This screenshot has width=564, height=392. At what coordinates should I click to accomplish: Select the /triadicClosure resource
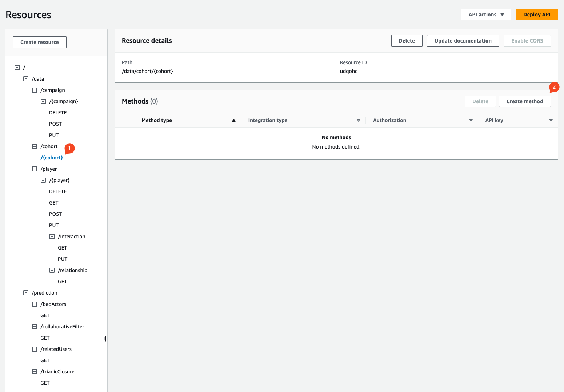point(57,372)
